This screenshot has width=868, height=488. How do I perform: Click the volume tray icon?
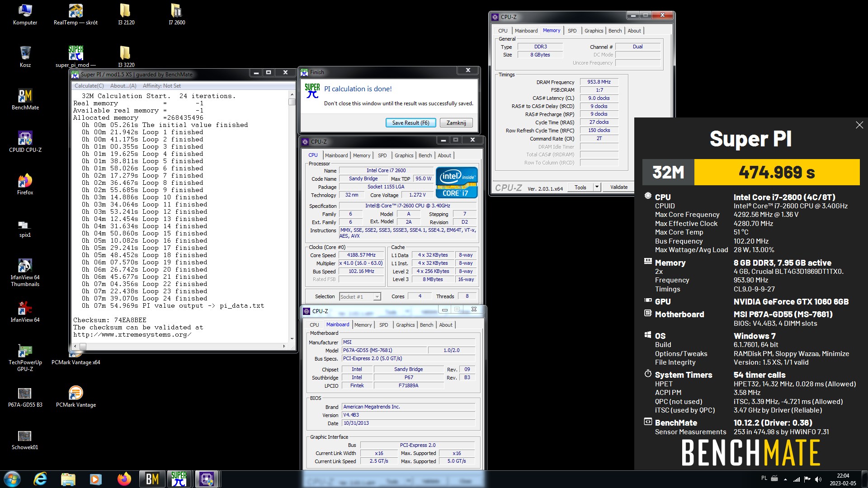click(x=818, y=479)
